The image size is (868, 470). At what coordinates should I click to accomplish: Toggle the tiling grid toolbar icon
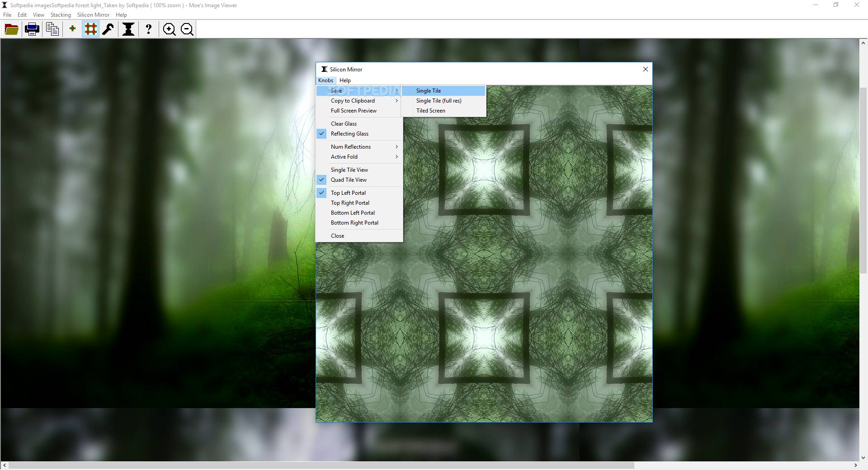[x=91, y=29]
